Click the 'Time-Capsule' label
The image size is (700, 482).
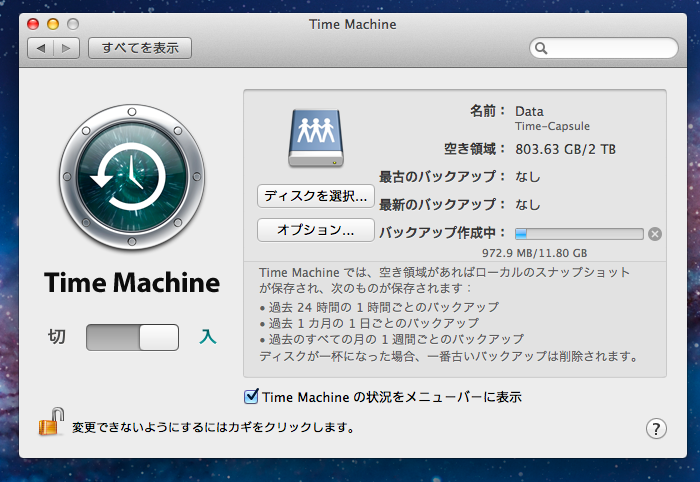(x=552, y=126)
